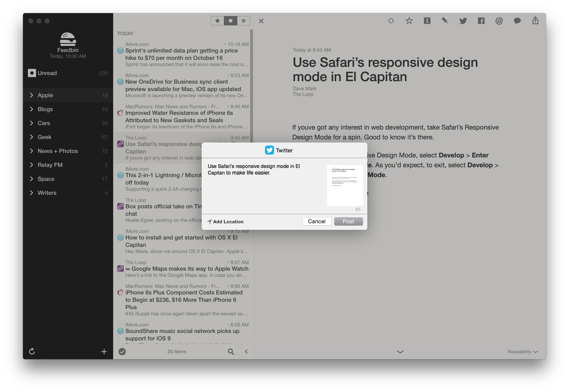Mark all as read checkmark icon
This screenshot has height=392, width=569.
point(122,351)
